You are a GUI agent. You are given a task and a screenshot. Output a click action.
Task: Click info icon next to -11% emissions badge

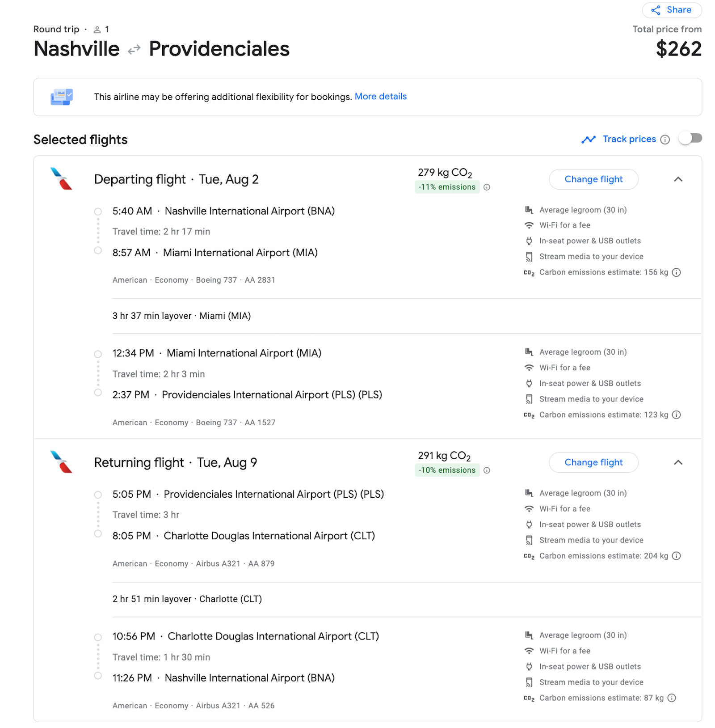(487, 187)
